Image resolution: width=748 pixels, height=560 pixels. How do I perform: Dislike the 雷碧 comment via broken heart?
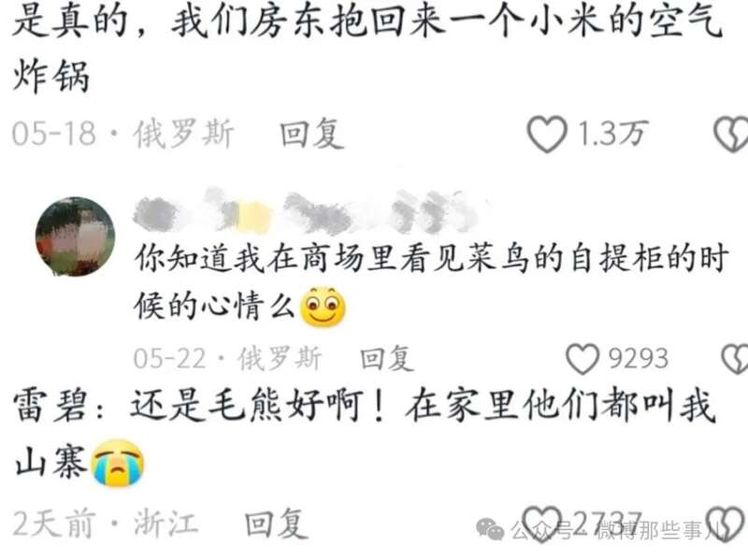pyautogui.click(x=726, y=524)
